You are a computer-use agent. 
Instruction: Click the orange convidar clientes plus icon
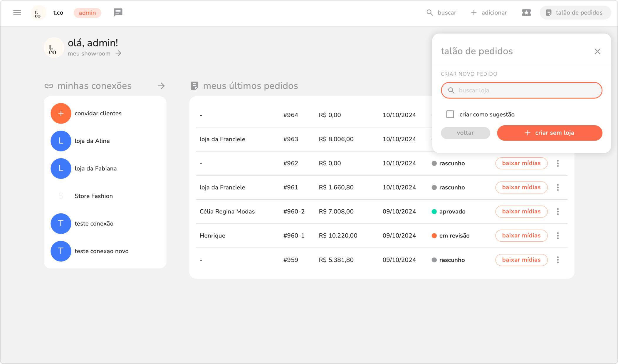61,113
